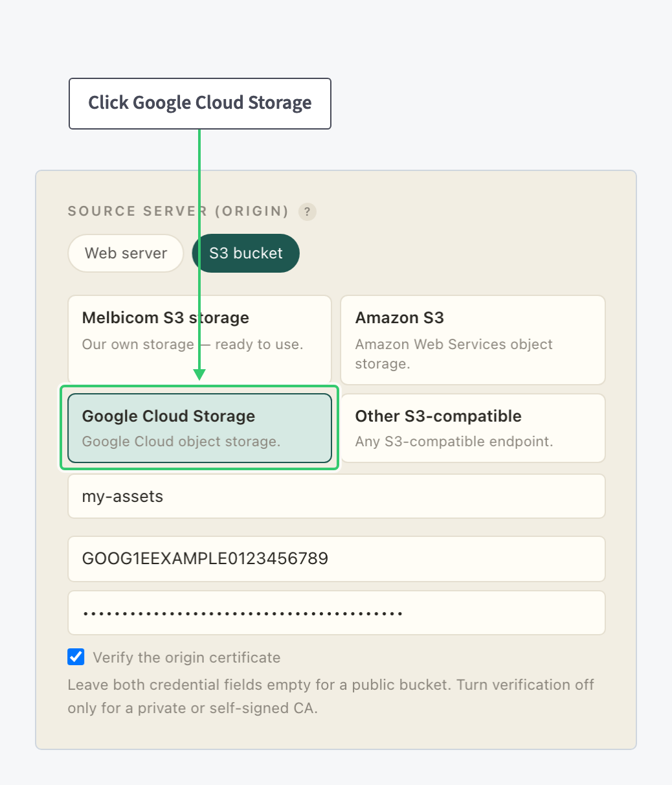Click the masked secret key field
This screenshot has width=672, height=785.
[x=337, y=613]
